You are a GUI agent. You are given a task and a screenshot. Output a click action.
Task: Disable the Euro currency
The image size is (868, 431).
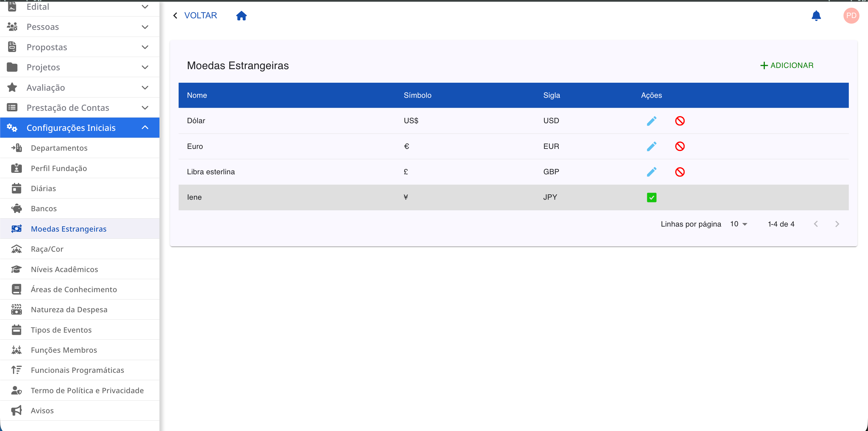680,146
